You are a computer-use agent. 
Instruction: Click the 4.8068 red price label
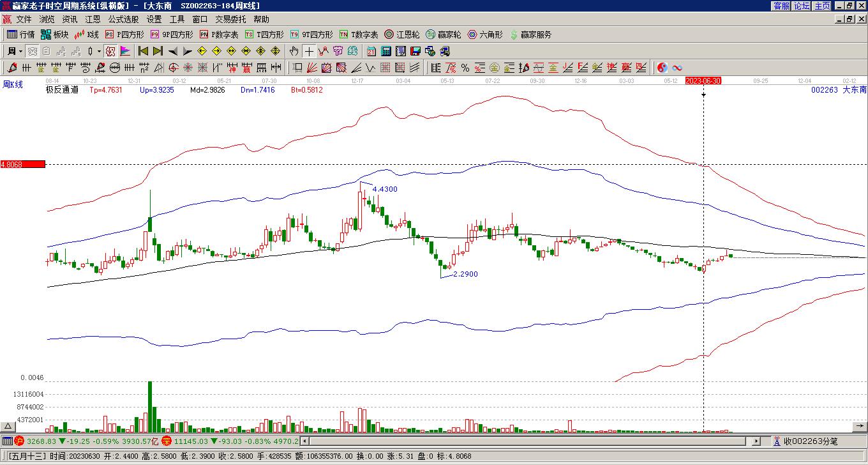click(x=23, y=164)
